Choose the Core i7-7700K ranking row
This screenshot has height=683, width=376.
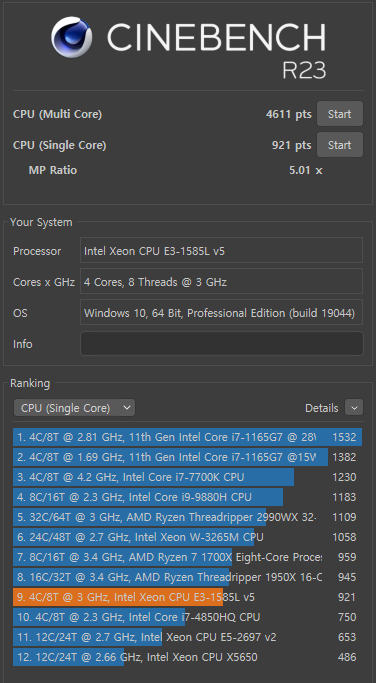point(187,477)
